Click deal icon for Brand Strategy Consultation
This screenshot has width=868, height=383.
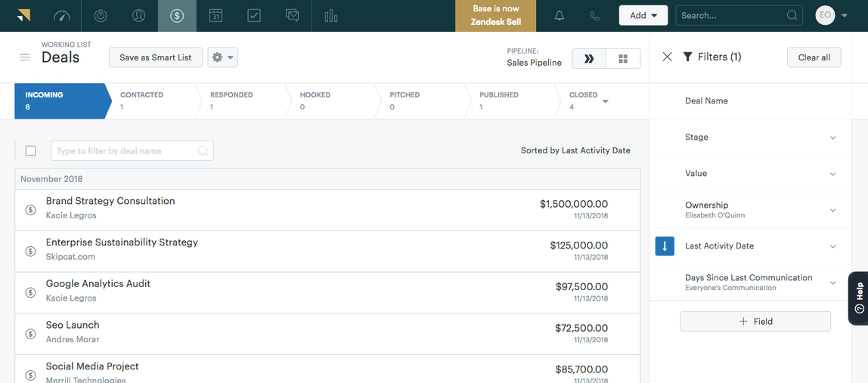point(31,210)
